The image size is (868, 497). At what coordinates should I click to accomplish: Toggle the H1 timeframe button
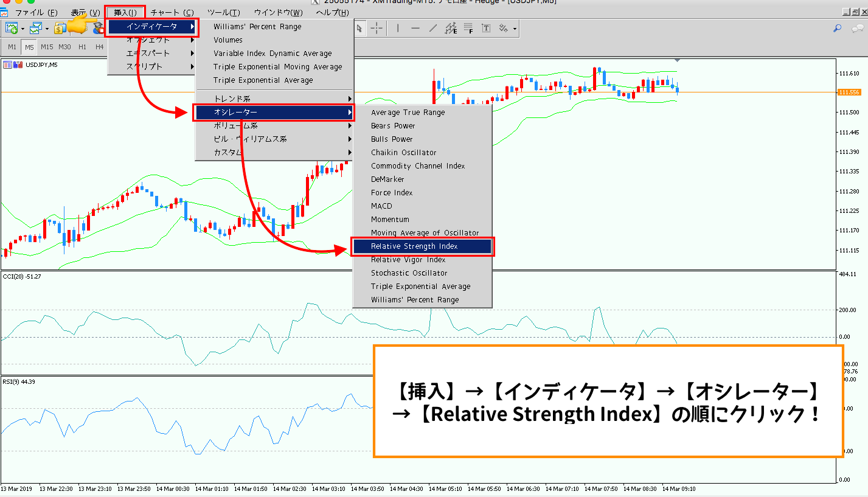point(82,47)
